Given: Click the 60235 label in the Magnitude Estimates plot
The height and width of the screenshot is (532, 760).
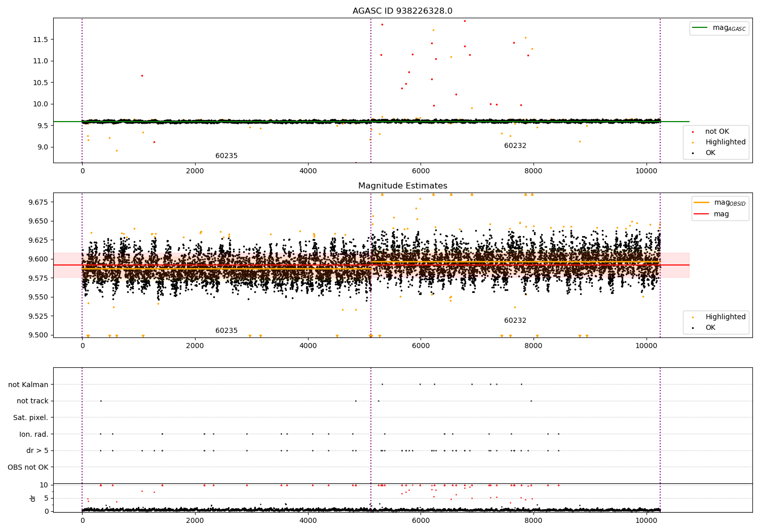Looking at the screenshot, I should (x=226, y=331).
